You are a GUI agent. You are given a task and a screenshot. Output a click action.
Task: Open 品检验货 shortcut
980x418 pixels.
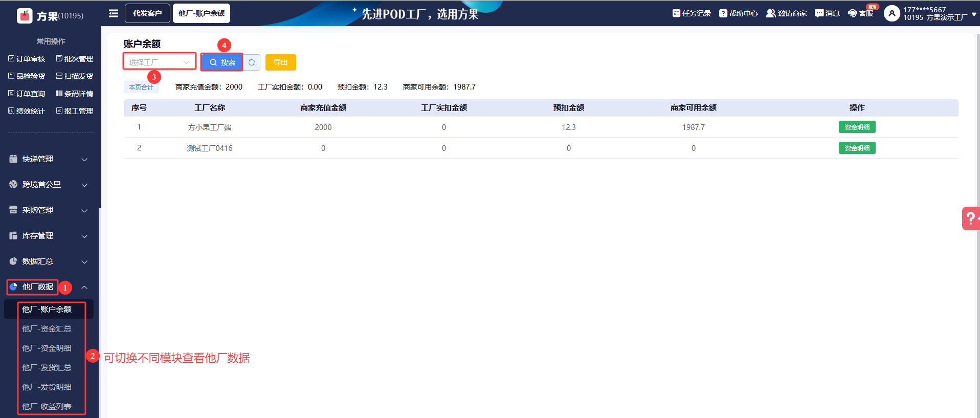click(27, 76)
